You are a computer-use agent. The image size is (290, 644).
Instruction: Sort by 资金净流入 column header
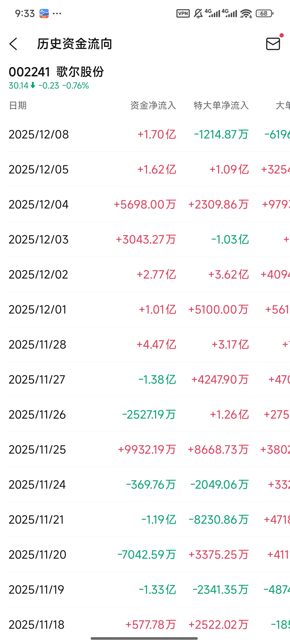[x=153, y=105]
